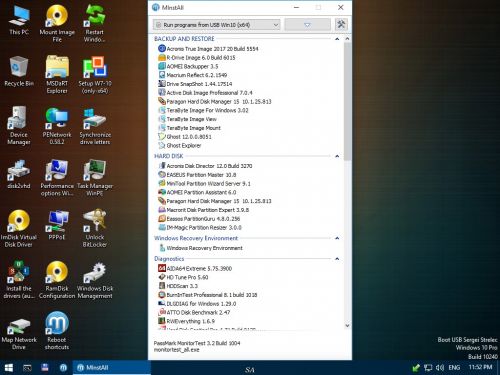Open Run programs from USB Win10 dropdown

(217, 25)
